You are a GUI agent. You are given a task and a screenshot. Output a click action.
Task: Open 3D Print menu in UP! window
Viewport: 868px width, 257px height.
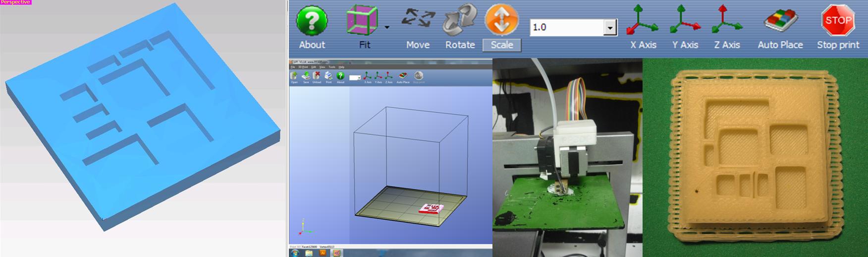(x=303, y=67)
